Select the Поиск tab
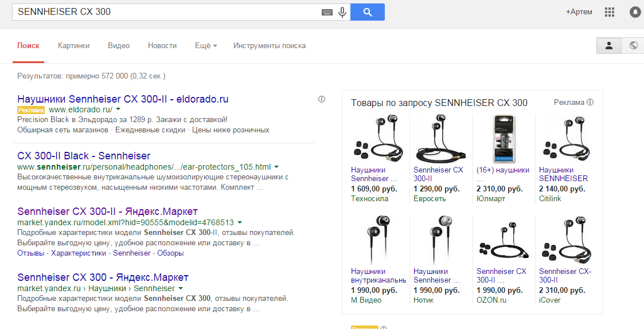644x329 pixels. coord(28,46)
